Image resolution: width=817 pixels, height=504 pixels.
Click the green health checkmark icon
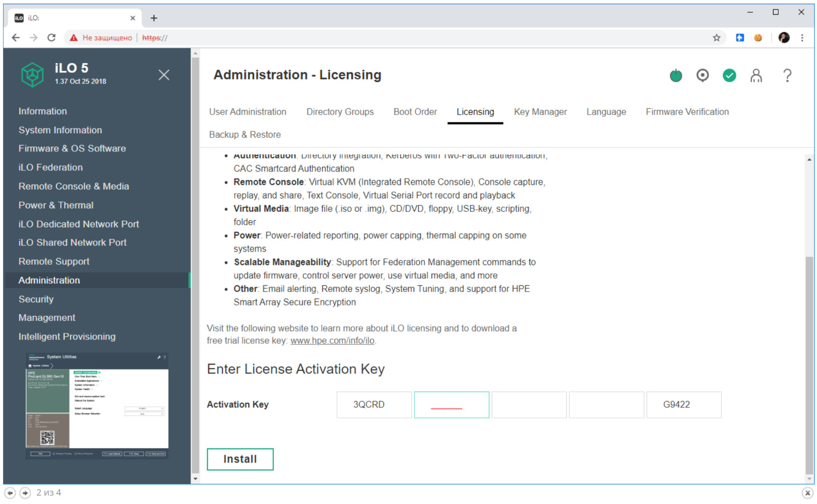tap(729, 75)
